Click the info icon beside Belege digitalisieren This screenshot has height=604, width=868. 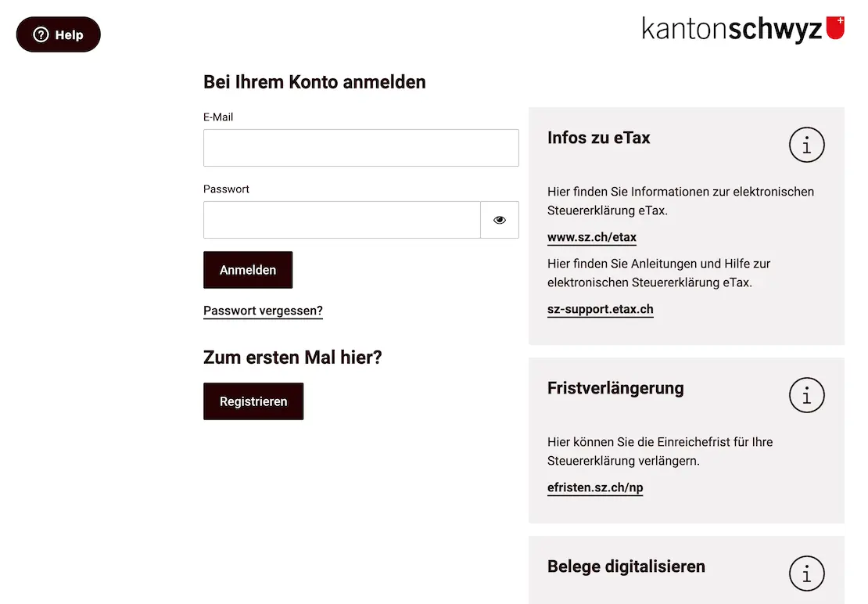pyautogui.click(x=806, y=573)
